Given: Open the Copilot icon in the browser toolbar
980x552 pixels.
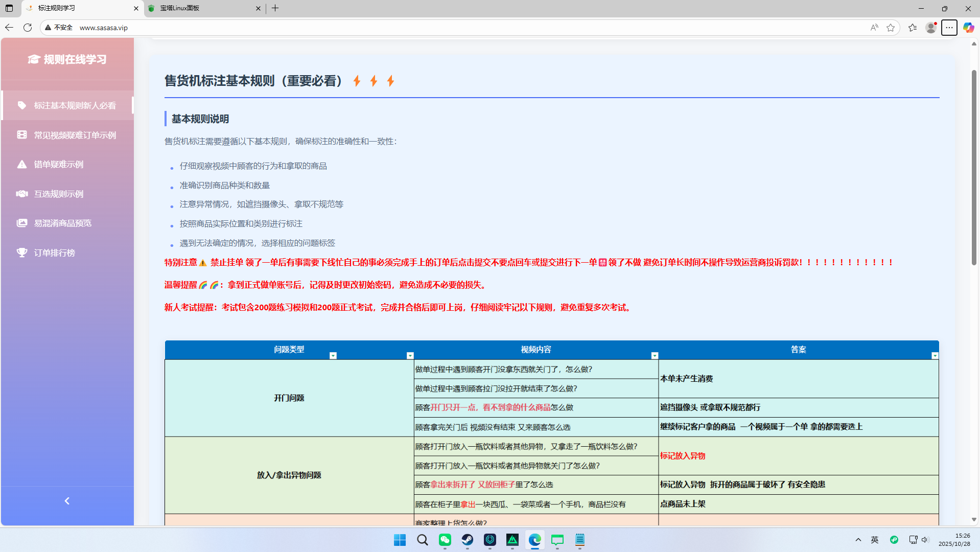Looking at the screenshot, I should (968, 28).
